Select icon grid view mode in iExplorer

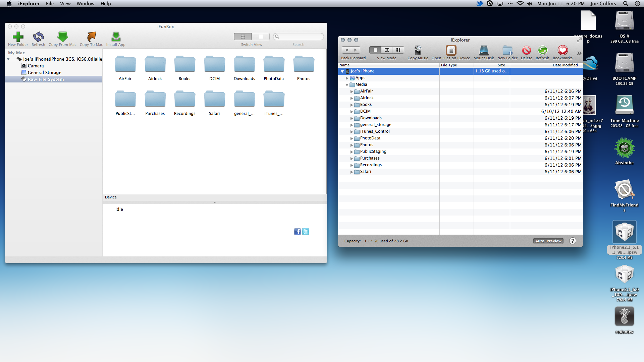398,50
